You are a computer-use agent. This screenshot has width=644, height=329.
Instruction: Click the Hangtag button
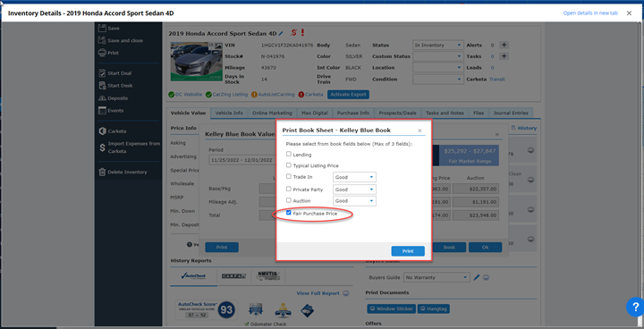click(434, 308)
